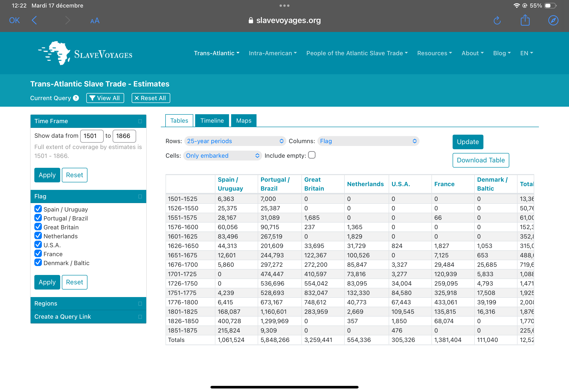The width and height of the screenshot is (569, 392).
Task: Switch to the Maps tab
Action: 244,121
